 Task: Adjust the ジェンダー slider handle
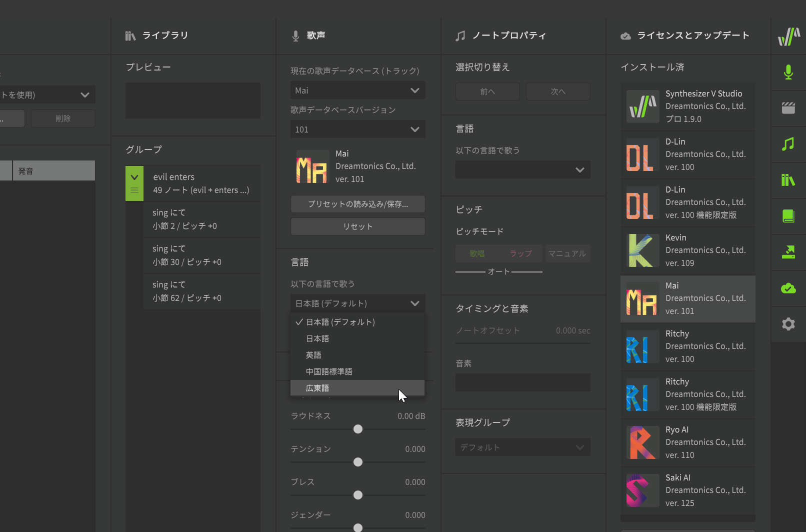click(358, 527)
